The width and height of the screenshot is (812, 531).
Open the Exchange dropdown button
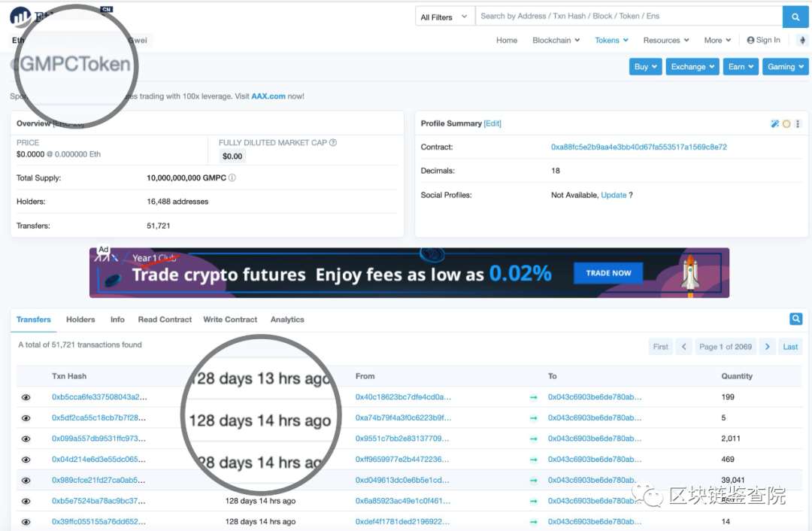[x=692, y=66]
